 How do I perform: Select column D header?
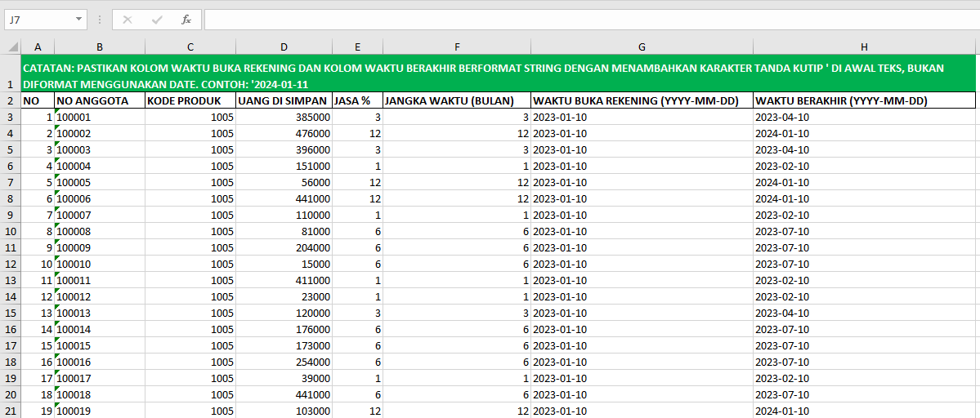pyautogui.click(x=284, y=47)
